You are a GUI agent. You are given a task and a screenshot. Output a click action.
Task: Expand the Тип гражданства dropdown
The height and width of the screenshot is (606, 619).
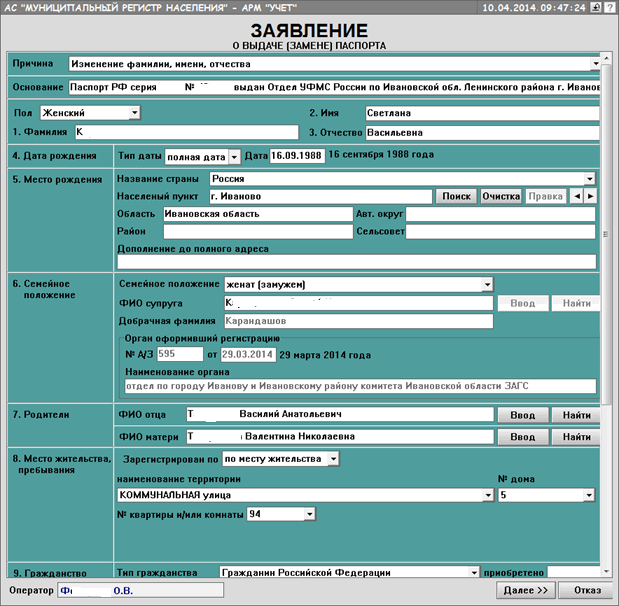474,572
